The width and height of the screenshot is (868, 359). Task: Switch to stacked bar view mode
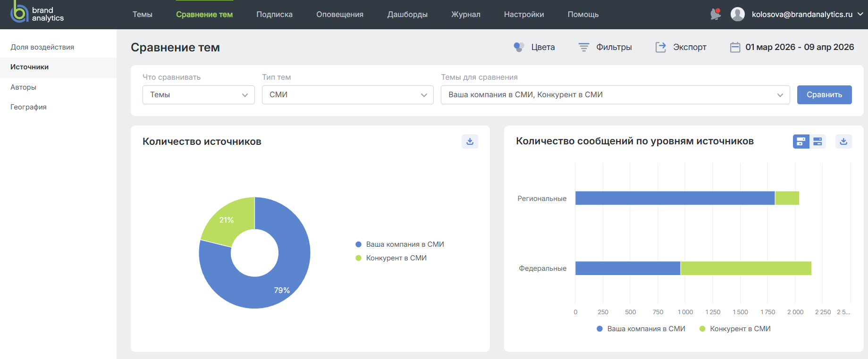[x=801, y=141]
